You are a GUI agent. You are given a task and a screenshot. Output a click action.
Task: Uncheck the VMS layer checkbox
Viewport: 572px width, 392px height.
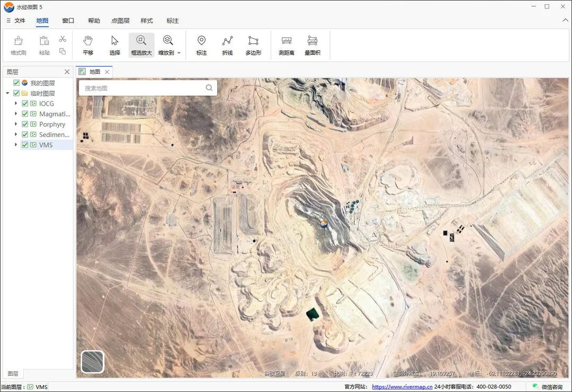25,144
